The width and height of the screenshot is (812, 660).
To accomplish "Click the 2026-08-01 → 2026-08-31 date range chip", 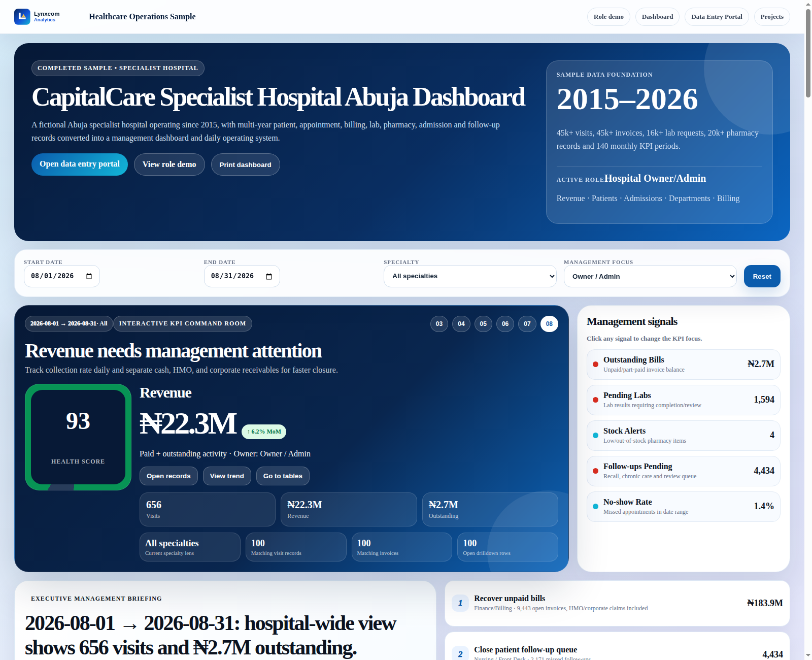I will [69, 324].
